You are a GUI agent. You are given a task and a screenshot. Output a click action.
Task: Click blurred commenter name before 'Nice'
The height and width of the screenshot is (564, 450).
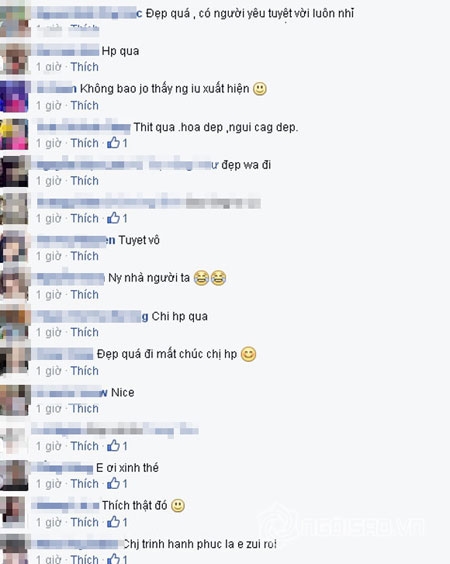click(x=70, y=393)
